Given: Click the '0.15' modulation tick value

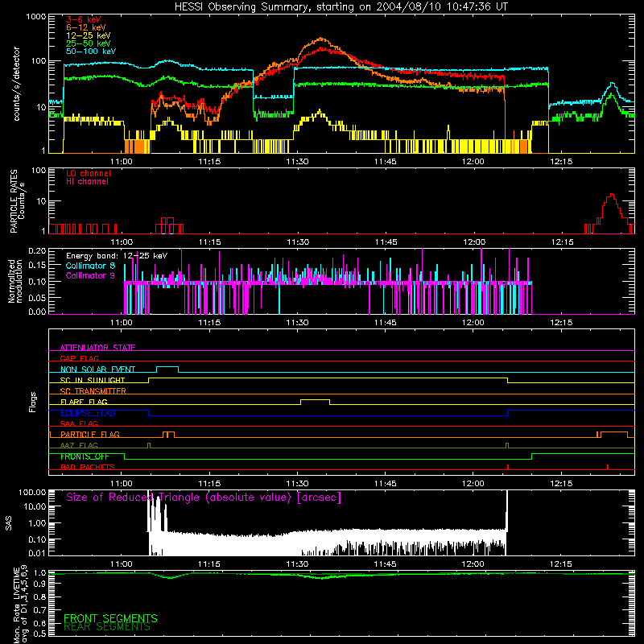Looking at the screenshot, I should tap(37, 266).
